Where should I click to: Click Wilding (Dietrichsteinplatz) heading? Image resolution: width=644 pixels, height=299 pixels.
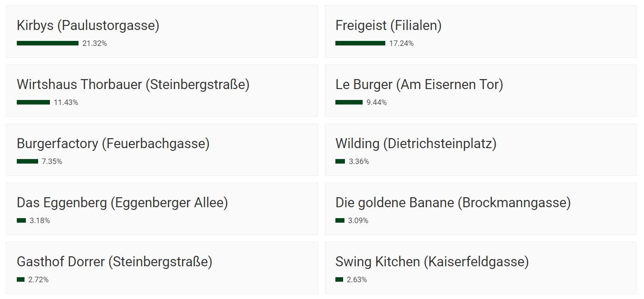pyautogui.click(x=416, y=144)
